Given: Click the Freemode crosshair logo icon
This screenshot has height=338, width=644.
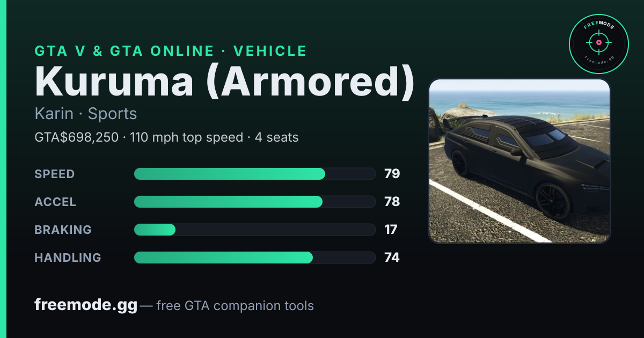Looking at the screenshot, I should click(598, 45).
